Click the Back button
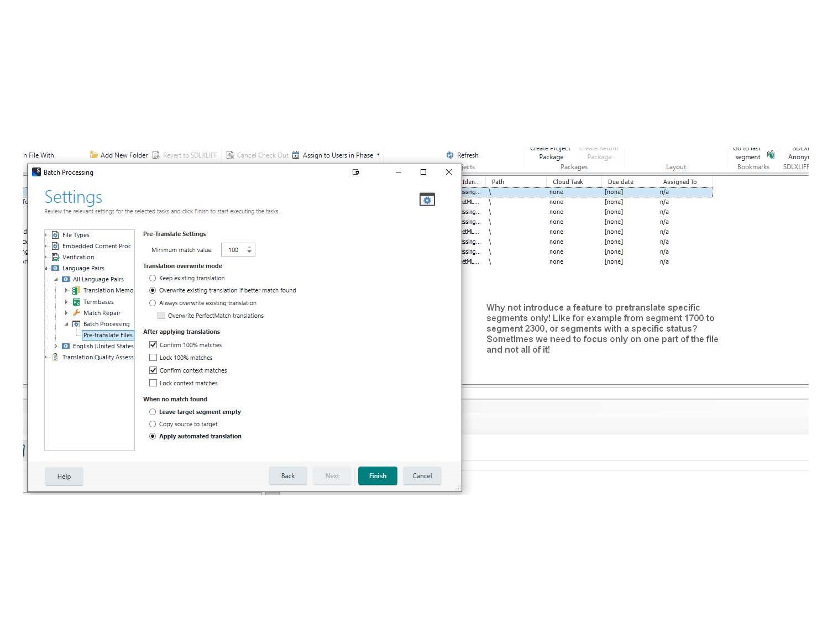Viewport: 833px width, 644px height. click(x=288, y=475)
